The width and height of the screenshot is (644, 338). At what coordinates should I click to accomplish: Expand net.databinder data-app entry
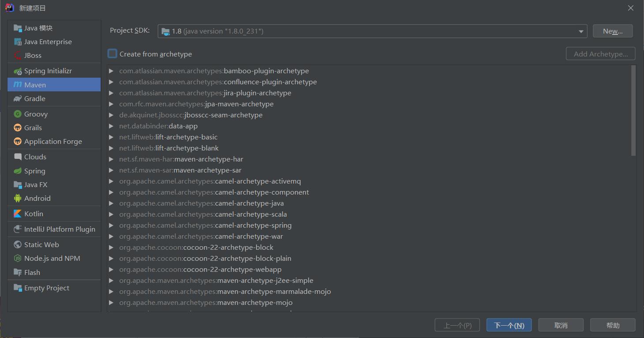[111, 126]
